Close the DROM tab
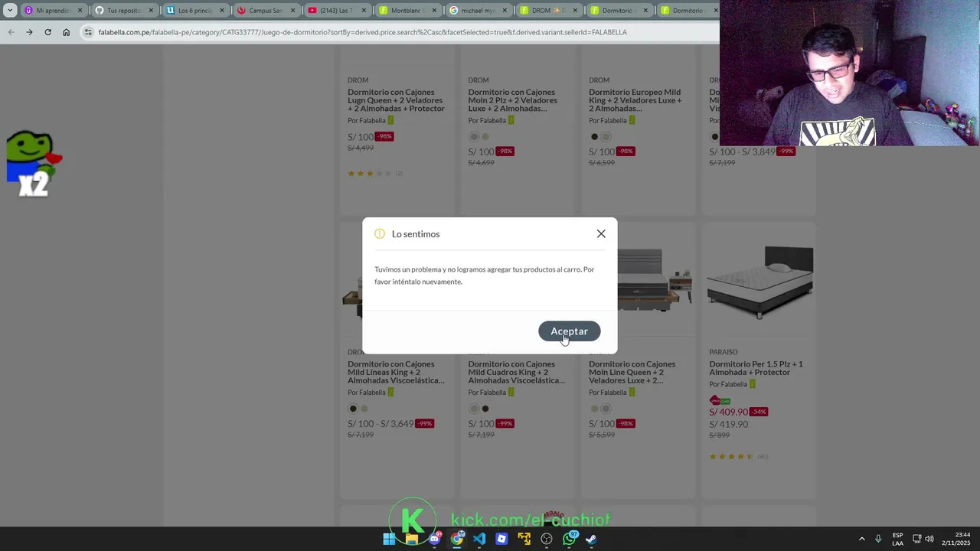The image size is (980, 551). click(575, 11)
